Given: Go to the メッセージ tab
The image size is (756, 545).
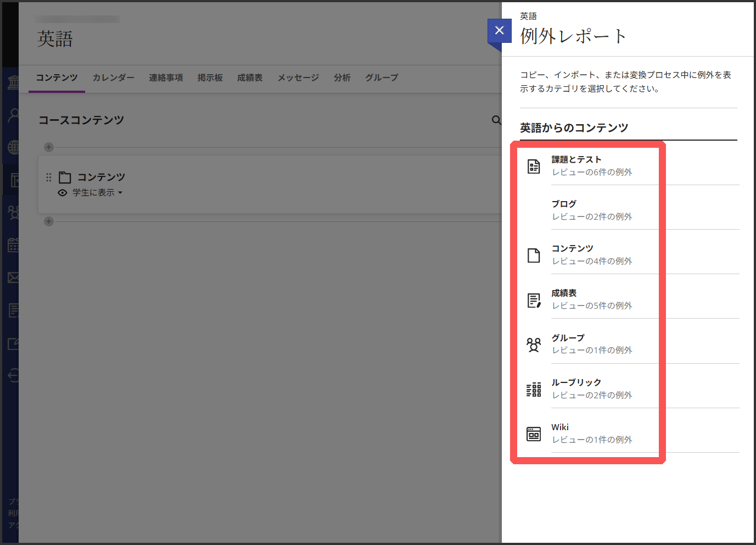Looking at the screenshot, I should [x=298, y=78].
